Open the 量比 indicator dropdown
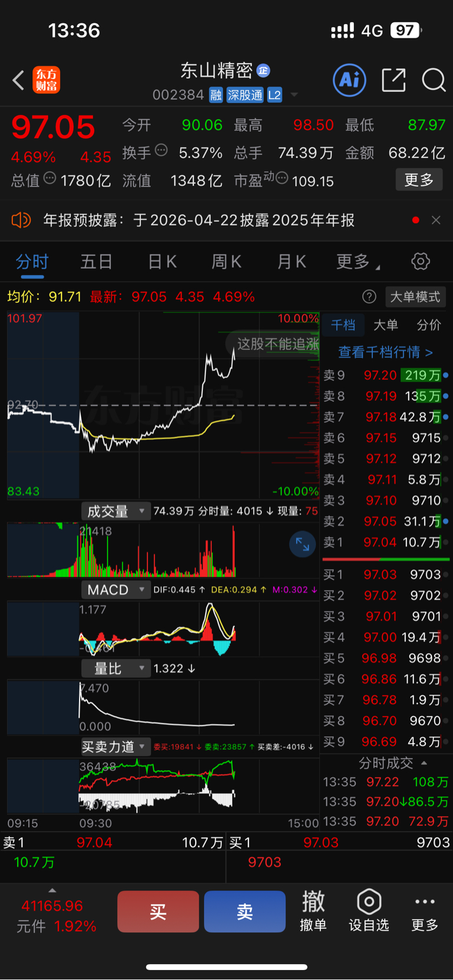 click(x=116, y=668)
